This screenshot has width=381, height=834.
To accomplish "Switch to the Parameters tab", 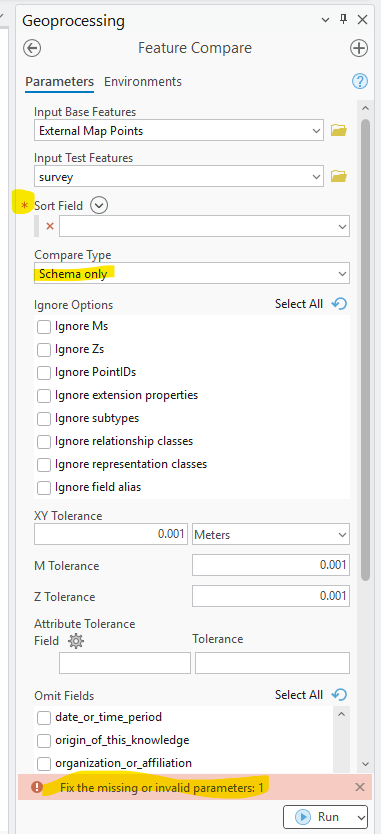I will click(x=60, y=82).
